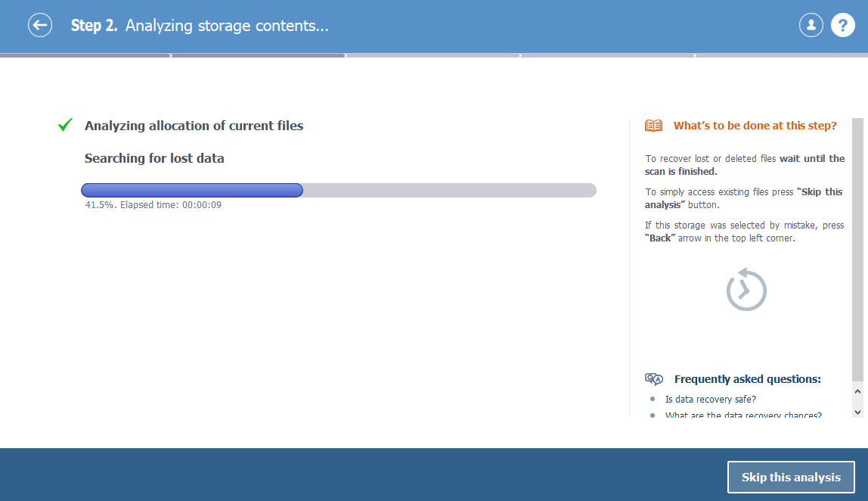Open "Is data recovery safe?" link
The height and width of the screenshot is (501, 868).
tap(710, 399)
